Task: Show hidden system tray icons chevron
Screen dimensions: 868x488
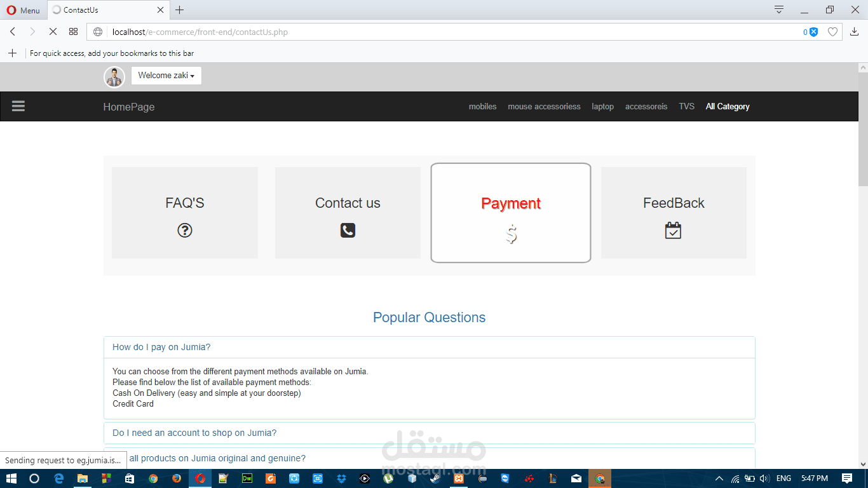Action: [x=719, y=478]
